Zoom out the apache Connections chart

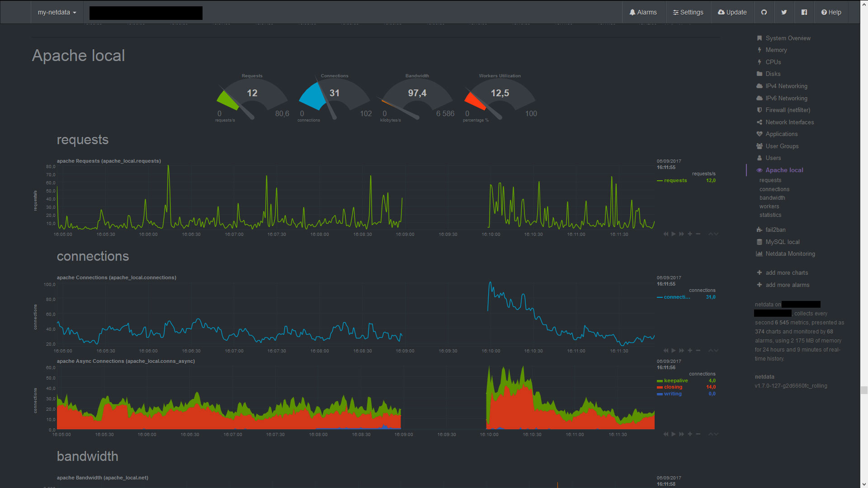[x=698, y=351]
